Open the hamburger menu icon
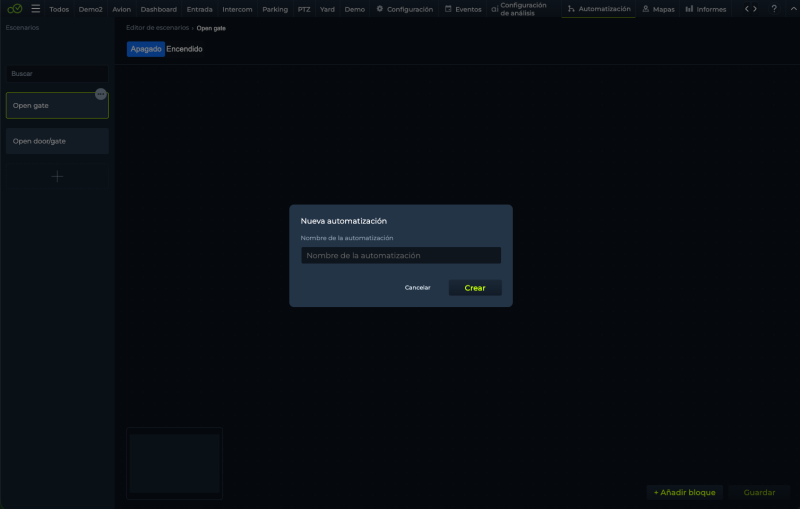The height and width of the screenshot is (509, 800). (x=35, y=9)
